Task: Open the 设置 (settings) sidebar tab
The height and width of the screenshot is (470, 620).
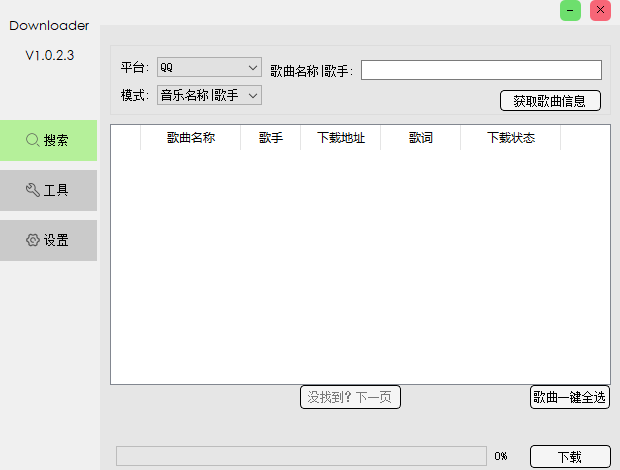Action: tap(48, 240)
